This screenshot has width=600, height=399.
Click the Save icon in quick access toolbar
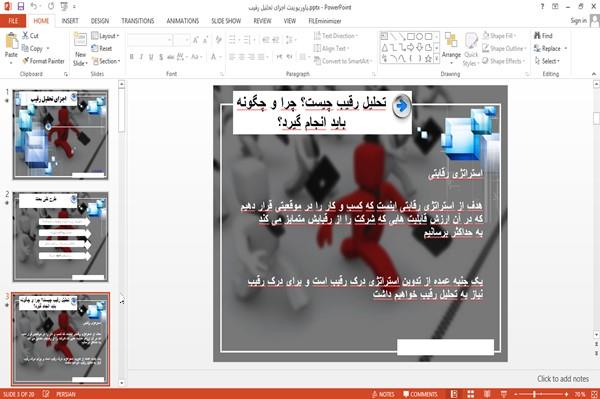tap(21, 7)
